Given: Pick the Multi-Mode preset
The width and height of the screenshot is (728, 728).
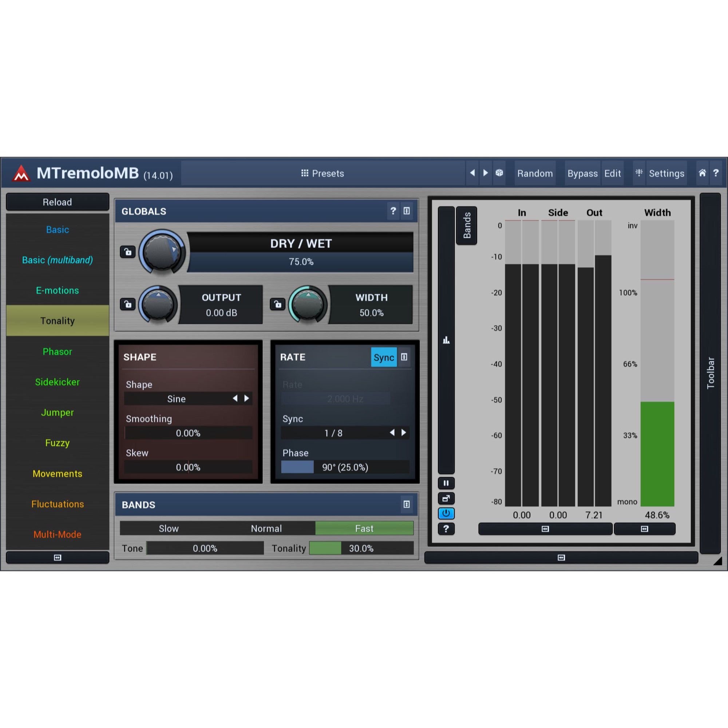Looking at the screenshot, I should click(x=57, y=534).
